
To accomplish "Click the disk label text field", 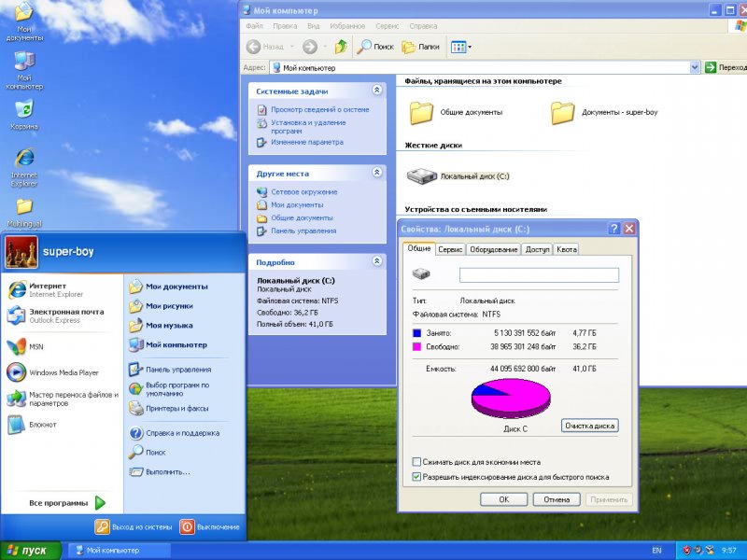I will click(x=539, y=274).
